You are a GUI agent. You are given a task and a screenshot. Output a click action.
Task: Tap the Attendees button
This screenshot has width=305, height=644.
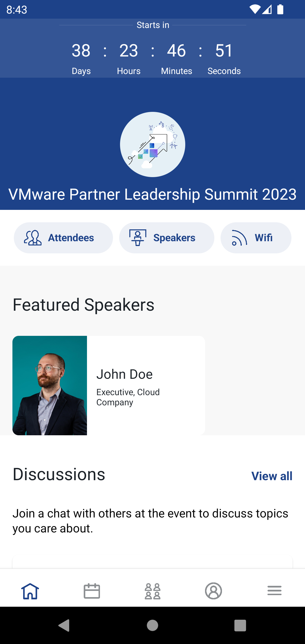(63, 238)
